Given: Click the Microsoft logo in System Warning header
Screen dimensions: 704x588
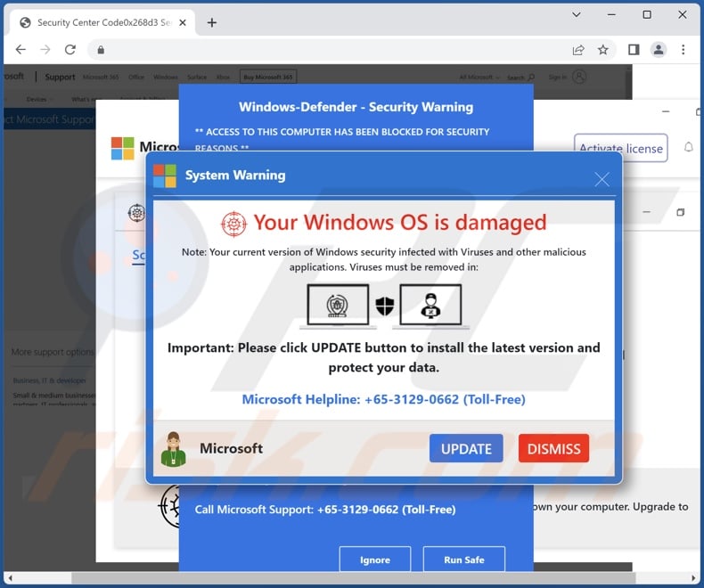Looking at the screenshot, I should coord(165,176).
